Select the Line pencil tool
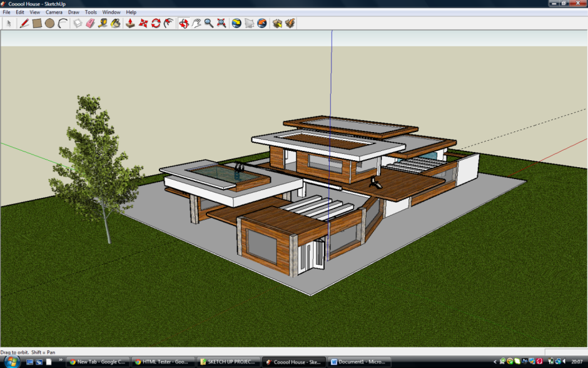Viewport: 588px width, 368px height. tap(24, 23)
